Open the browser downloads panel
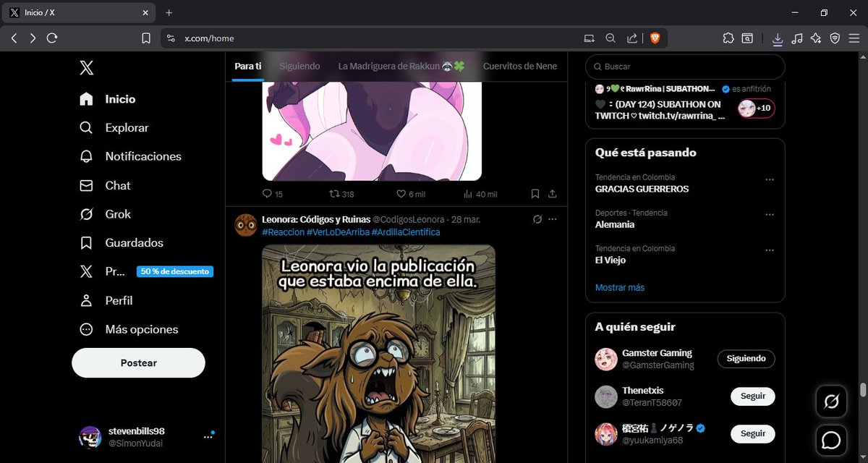Viewport: 868px width, 463px height. tap(777, 38)
